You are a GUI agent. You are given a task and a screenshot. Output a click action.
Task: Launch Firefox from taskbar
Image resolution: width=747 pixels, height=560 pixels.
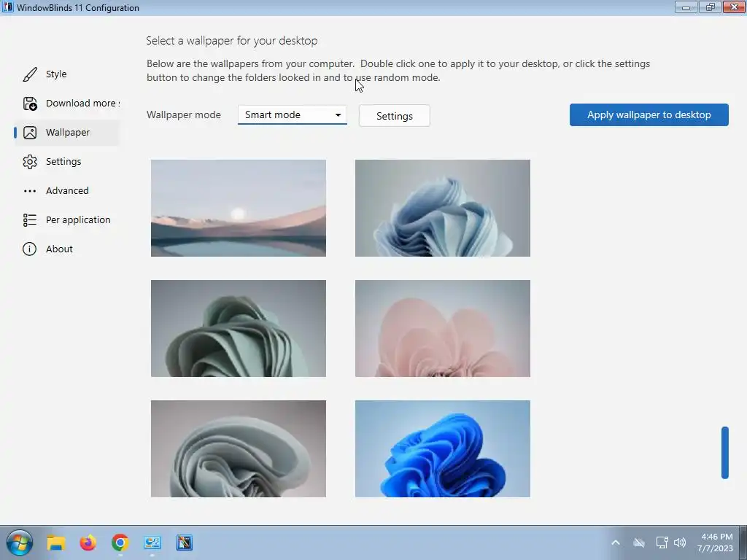pos(88,542)
